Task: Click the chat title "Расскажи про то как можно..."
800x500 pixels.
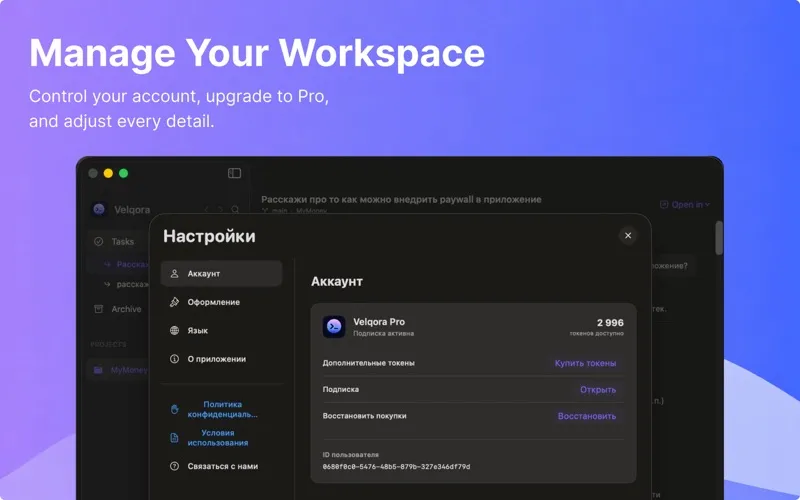Action: [402, 199]
